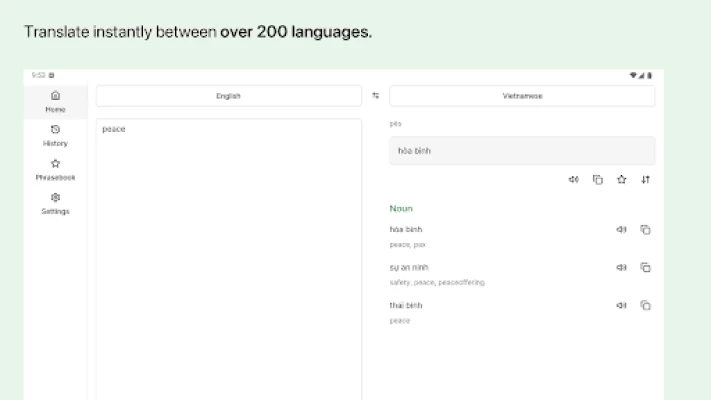
Task: Go to the Home tab
Action: [55, 101]
